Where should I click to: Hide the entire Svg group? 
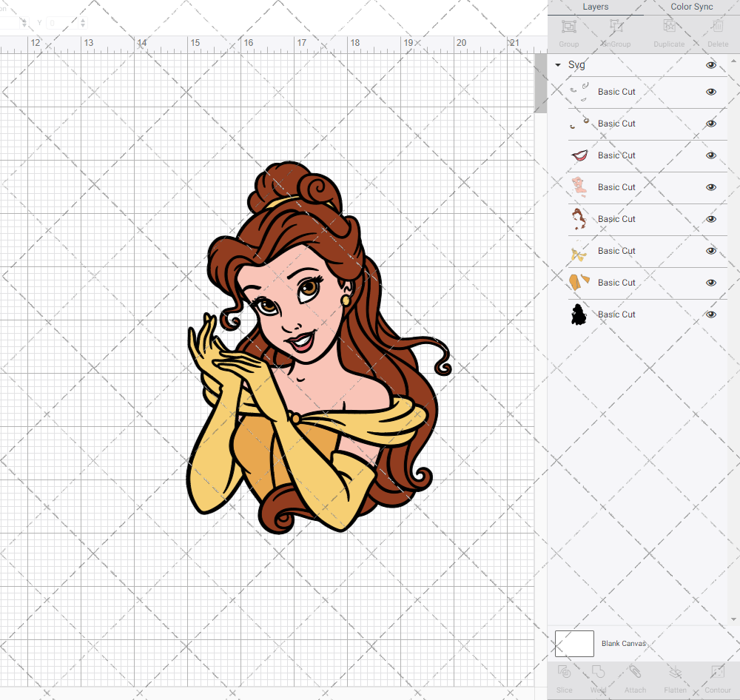(x=710, y=65)
